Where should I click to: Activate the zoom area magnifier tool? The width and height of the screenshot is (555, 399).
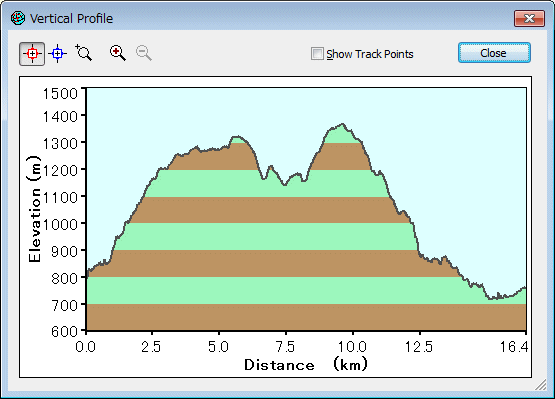point(84,53)
